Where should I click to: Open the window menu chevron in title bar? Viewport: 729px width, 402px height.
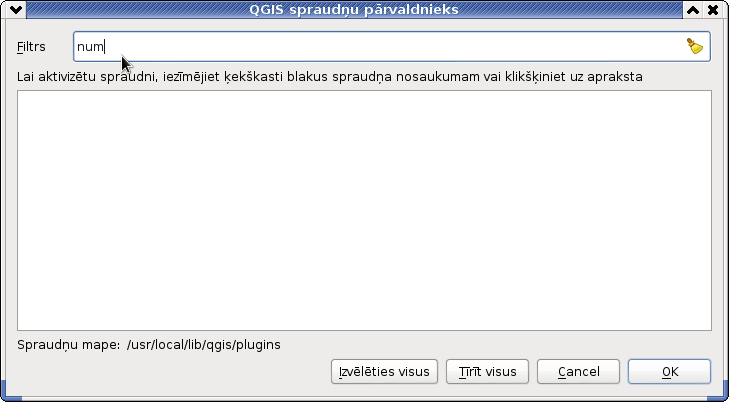16,10
